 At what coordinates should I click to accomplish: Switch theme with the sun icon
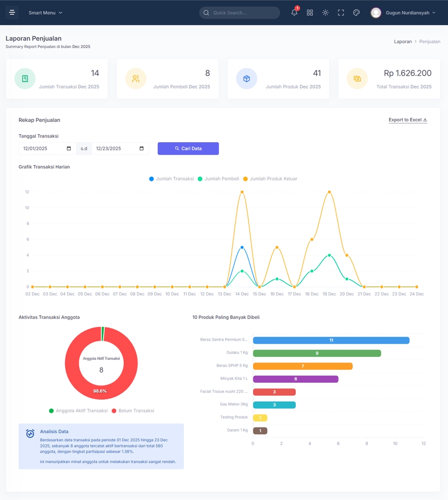[x=325, y=12]
